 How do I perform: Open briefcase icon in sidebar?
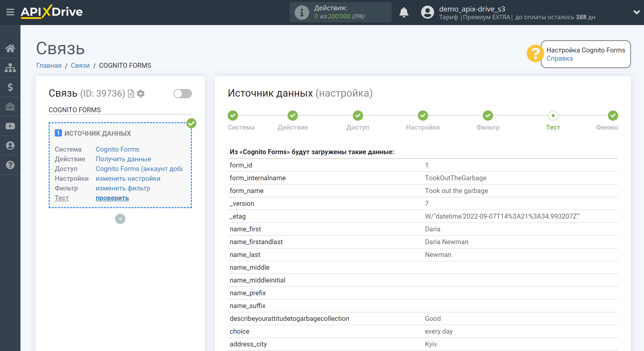(10, 107)
